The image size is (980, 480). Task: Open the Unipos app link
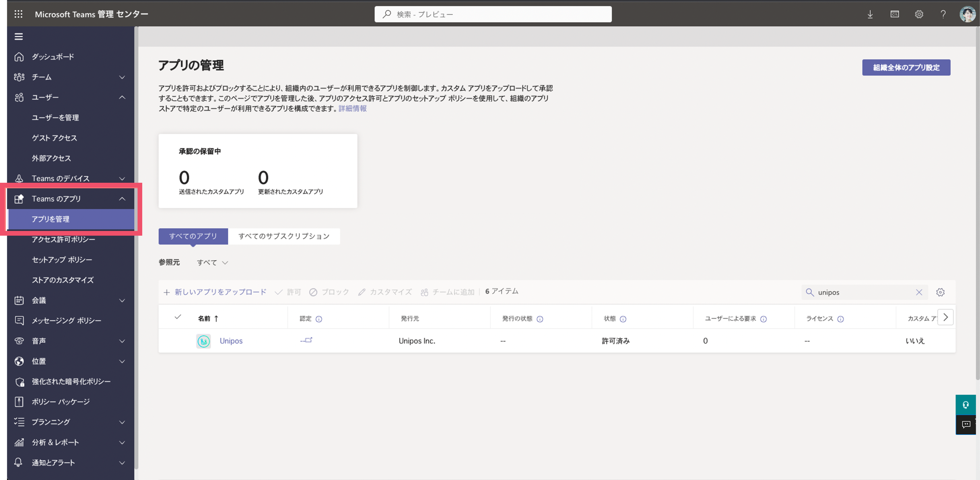(x=231, y=341)
